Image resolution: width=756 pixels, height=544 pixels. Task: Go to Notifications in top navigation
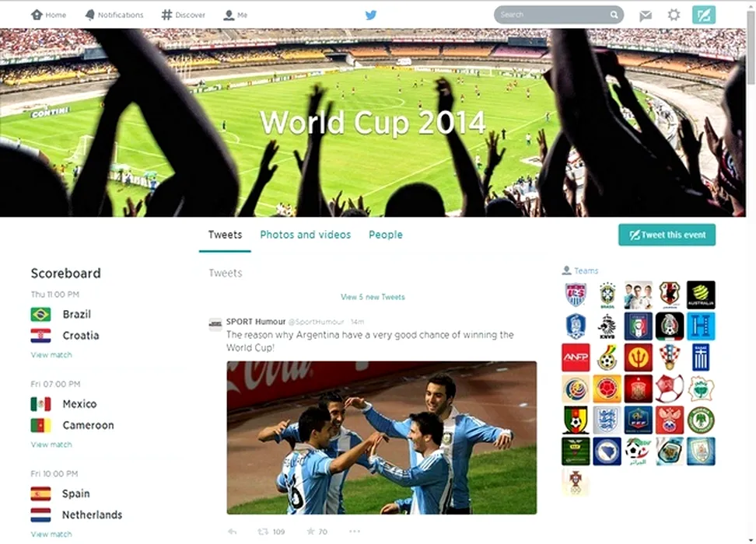point(114,15)
